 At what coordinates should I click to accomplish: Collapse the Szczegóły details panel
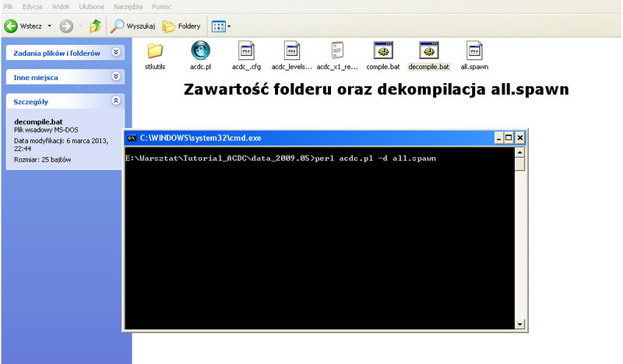116,100
